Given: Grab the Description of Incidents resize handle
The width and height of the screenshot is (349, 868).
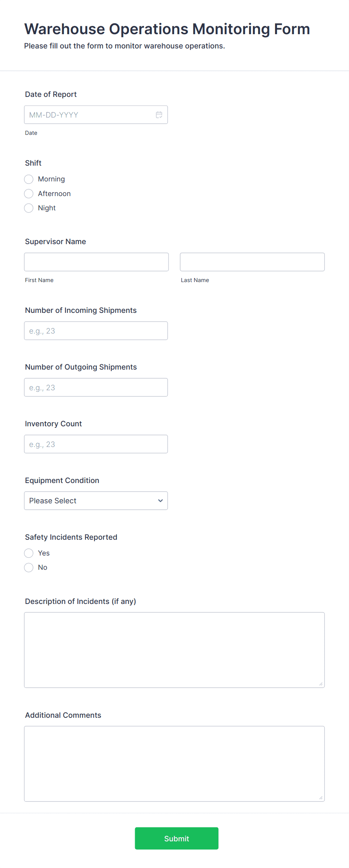Looking at the screenshot, I should (x=321, y=684).
